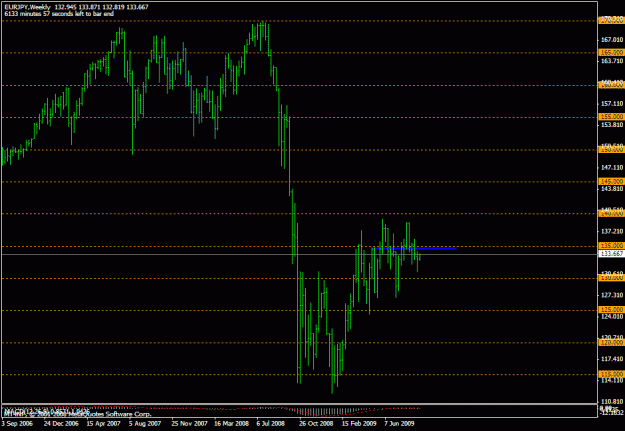Click the 127.310 price axis label

611,295
